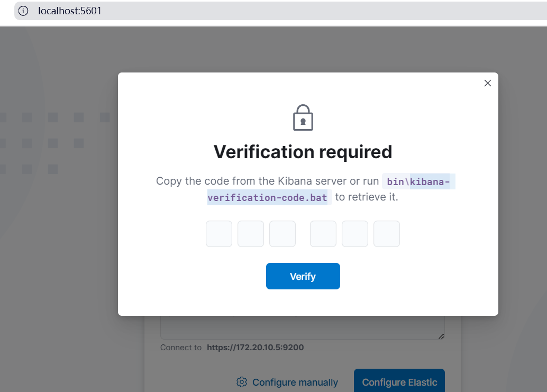
Task: Click the enrollment token text area
Action: coord(303,327)
